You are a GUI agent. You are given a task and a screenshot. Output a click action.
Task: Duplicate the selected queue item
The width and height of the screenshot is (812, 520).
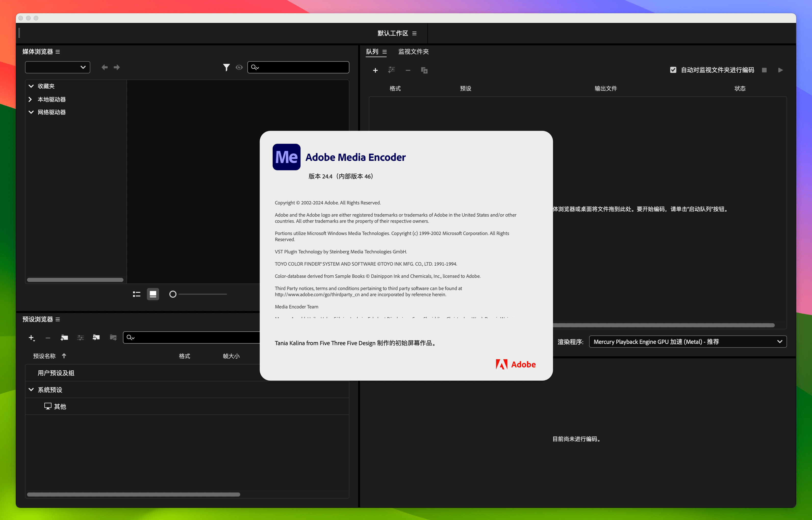424,70
